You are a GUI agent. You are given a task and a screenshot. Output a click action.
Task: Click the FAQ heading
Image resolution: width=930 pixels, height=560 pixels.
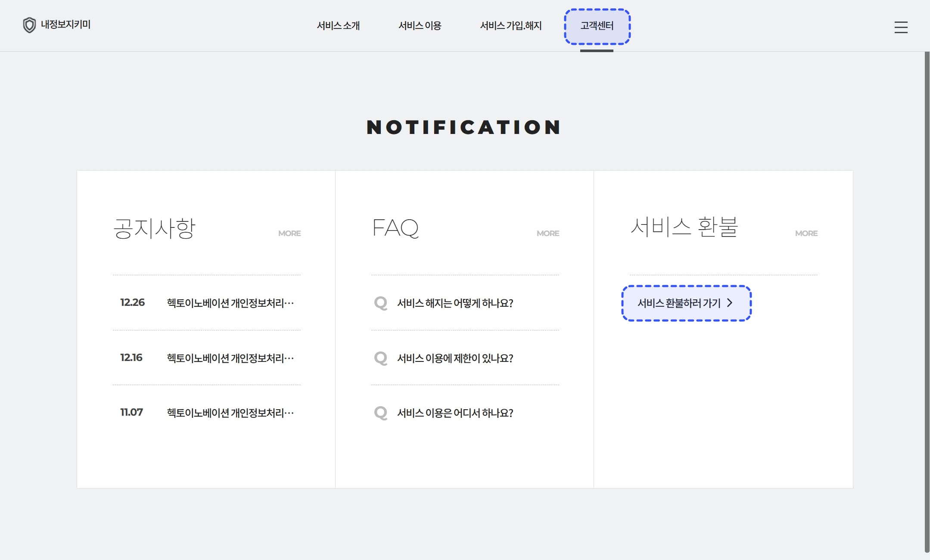point(395,228)
